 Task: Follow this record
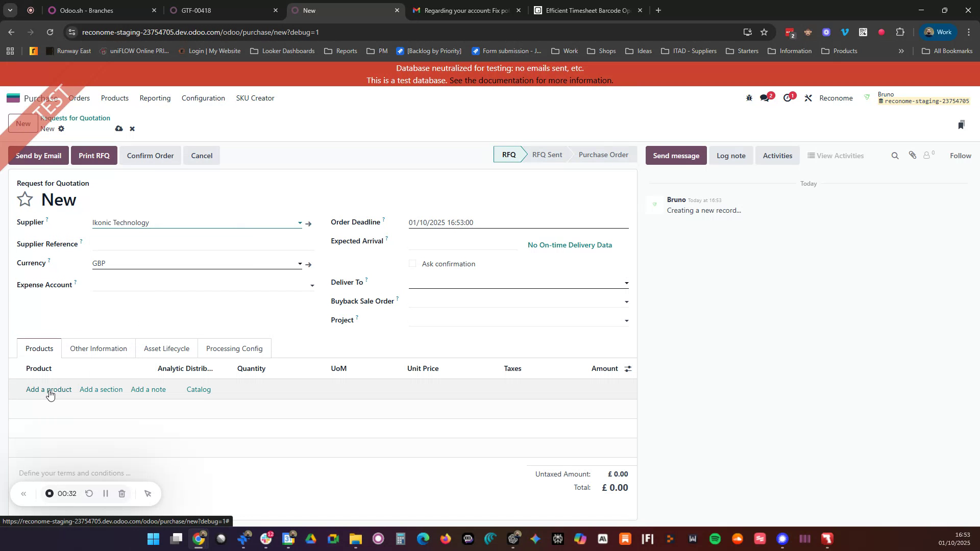(960, 156)
